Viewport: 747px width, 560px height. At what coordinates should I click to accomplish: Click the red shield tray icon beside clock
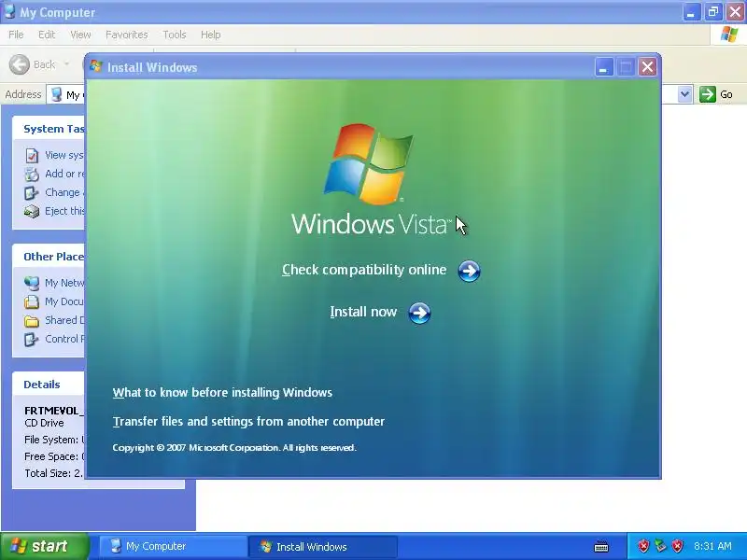pyautogui.click(x=677, y=546)
